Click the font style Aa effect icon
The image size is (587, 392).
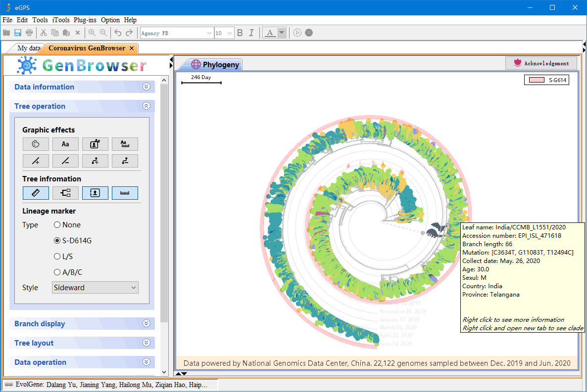[65, 144]
